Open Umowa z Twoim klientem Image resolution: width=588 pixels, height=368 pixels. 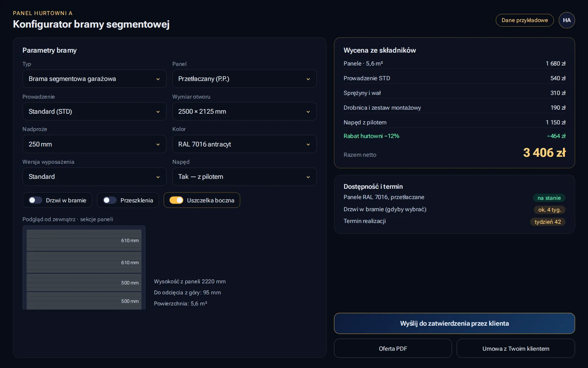516,348
